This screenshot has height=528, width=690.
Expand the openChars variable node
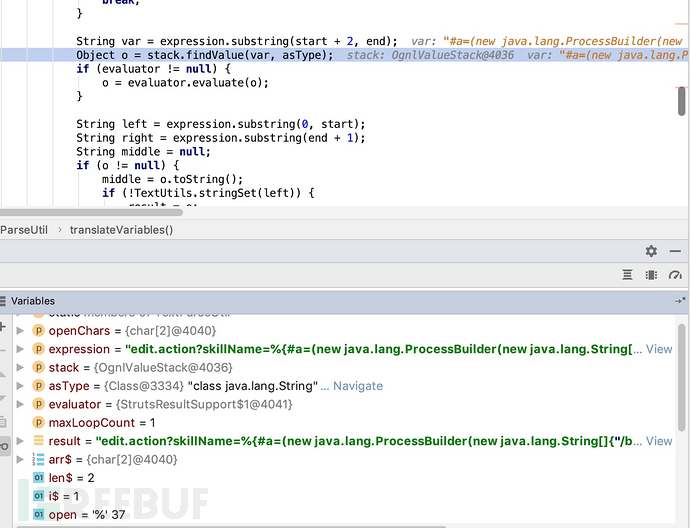[20, 330]
